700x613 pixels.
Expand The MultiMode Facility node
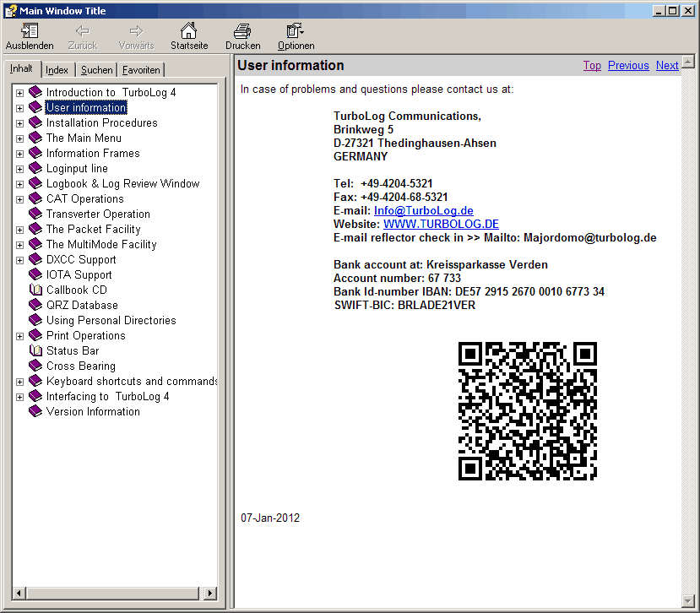pos(19,245)
